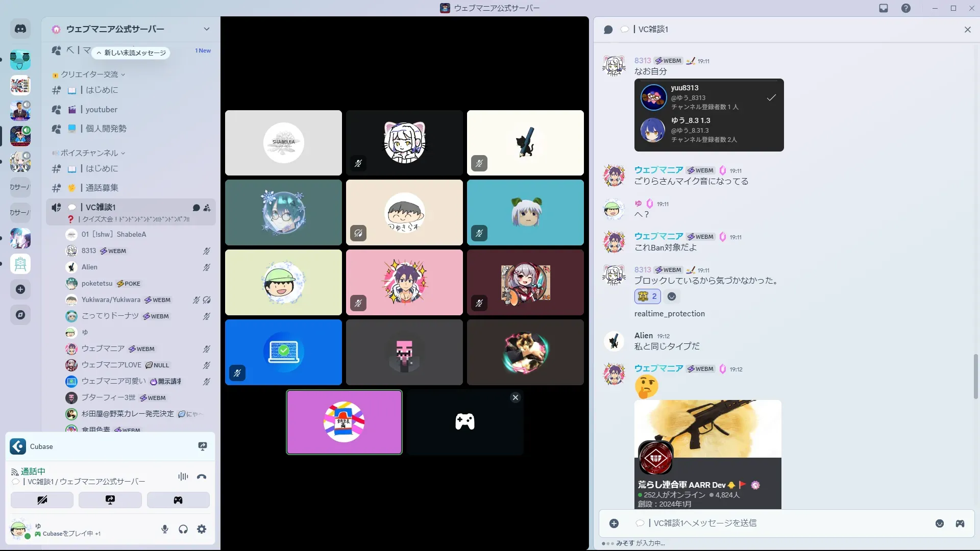Open user settings gear
980x551 pixels.
pos(202,529)
